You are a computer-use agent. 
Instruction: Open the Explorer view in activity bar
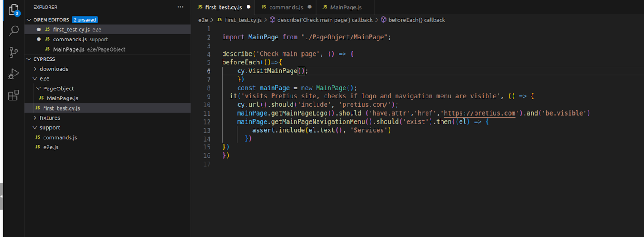14,10
